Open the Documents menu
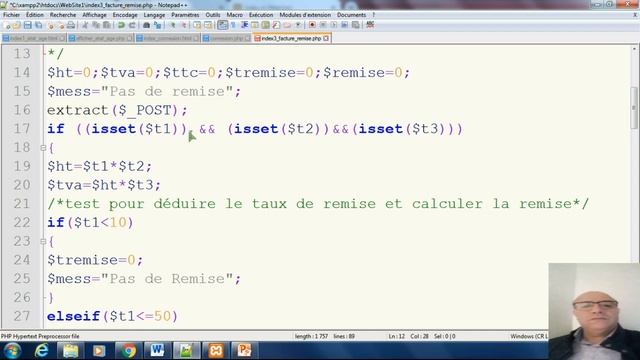 coord(351,15)
